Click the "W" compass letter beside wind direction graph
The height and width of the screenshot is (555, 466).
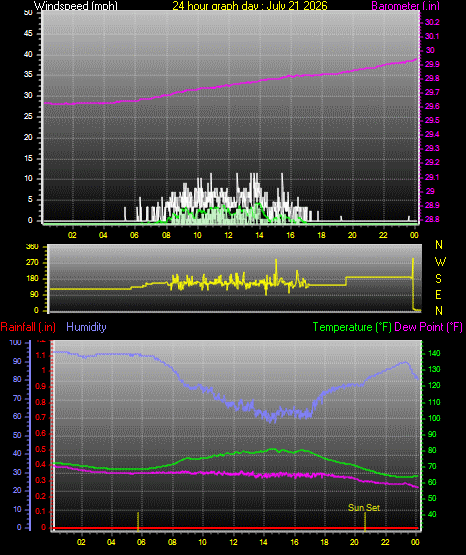(440, 262)
